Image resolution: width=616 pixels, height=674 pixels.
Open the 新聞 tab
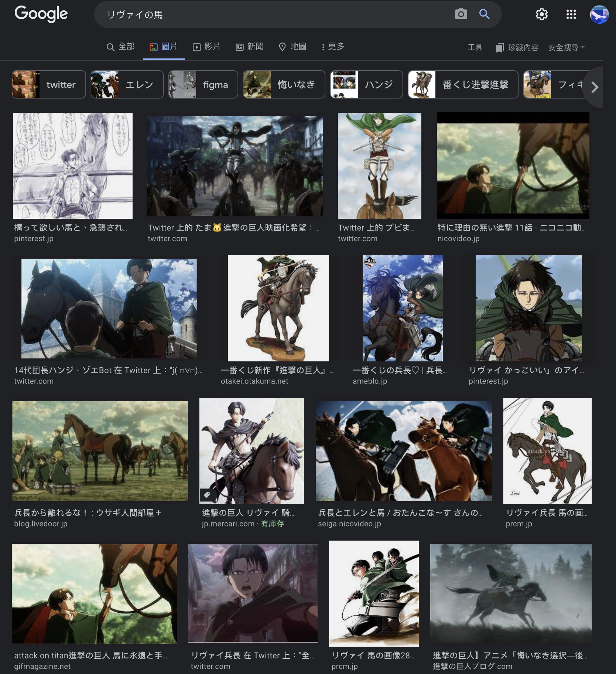point(250,47)
